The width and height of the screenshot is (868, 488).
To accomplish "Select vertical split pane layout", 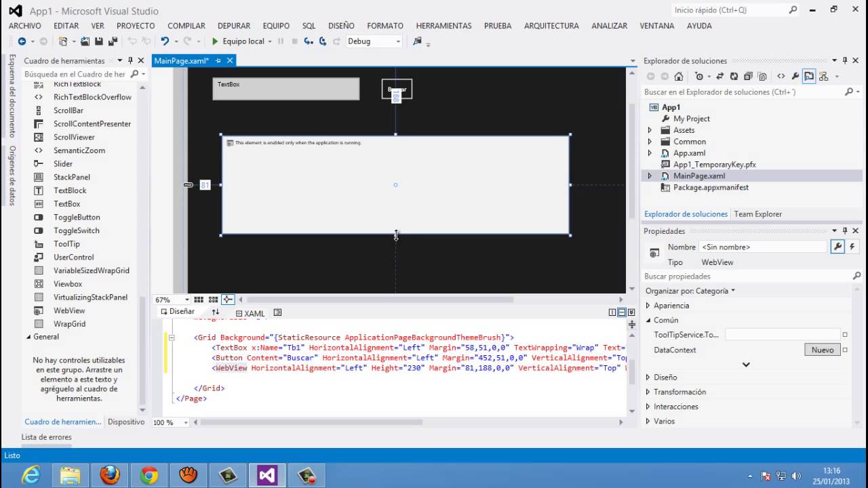I will pos(612,312).
